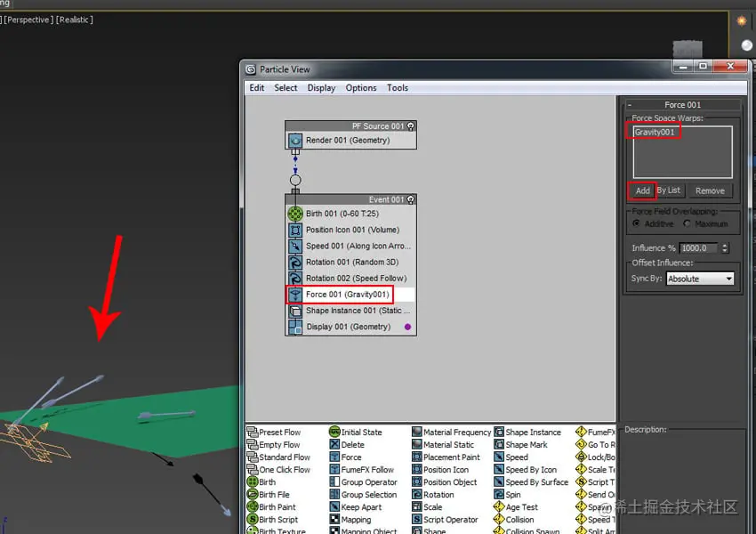The width and height of the screenshot is (756, 534).
Task: Click the Display 001 purple color dot
Action: click(x=407, y=327)
